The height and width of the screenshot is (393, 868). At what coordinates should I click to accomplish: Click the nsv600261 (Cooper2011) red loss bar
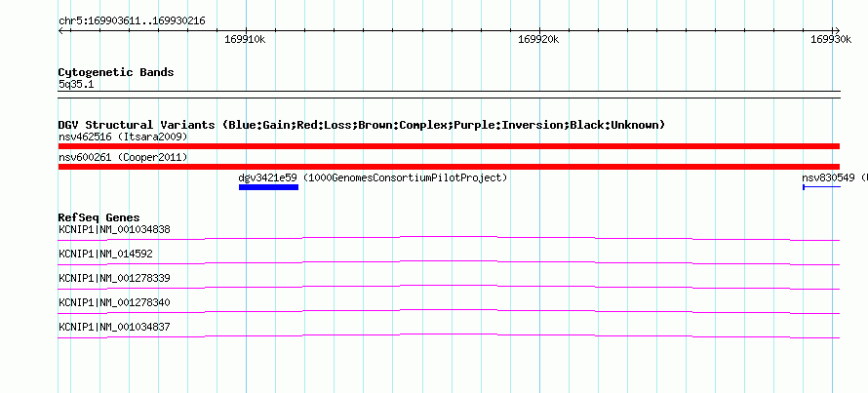coord(449,167)
